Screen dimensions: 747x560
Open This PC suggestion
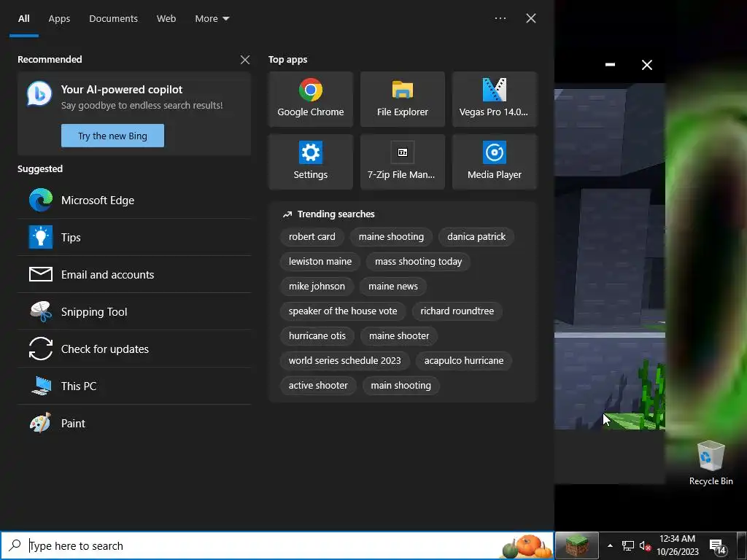pos(134,386)
